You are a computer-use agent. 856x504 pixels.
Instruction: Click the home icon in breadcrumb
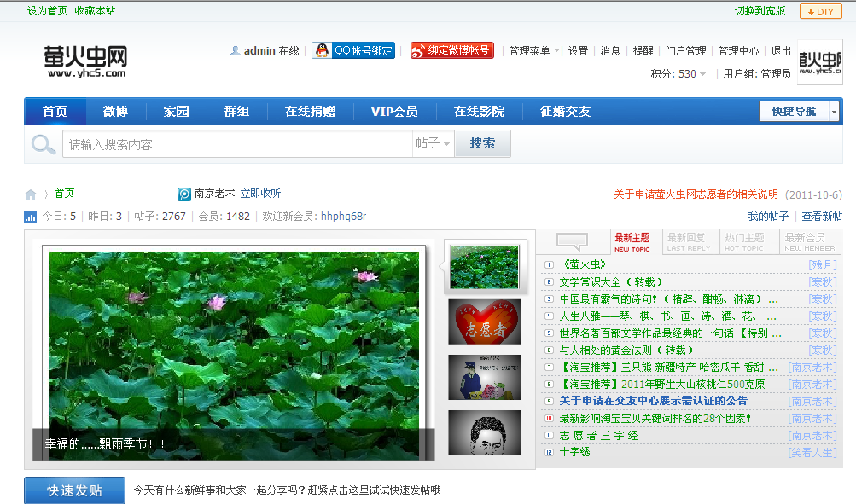pos(31,194)
